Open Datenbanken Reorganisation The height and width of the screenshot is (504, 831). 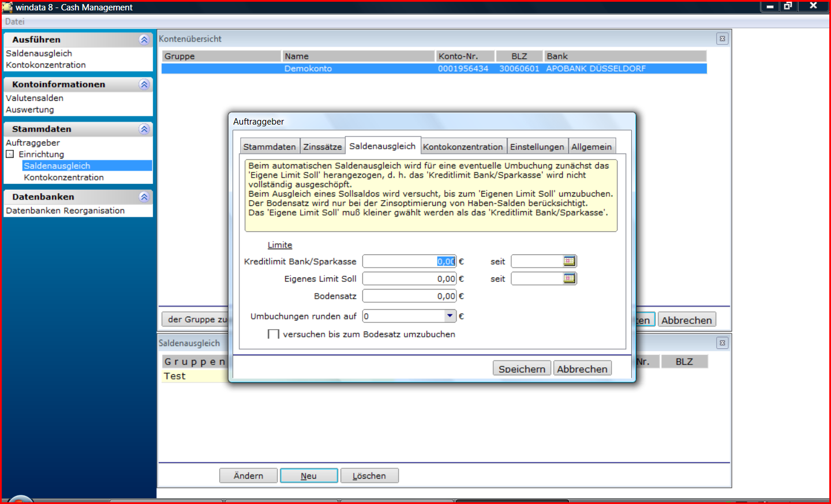coord(65,210)
